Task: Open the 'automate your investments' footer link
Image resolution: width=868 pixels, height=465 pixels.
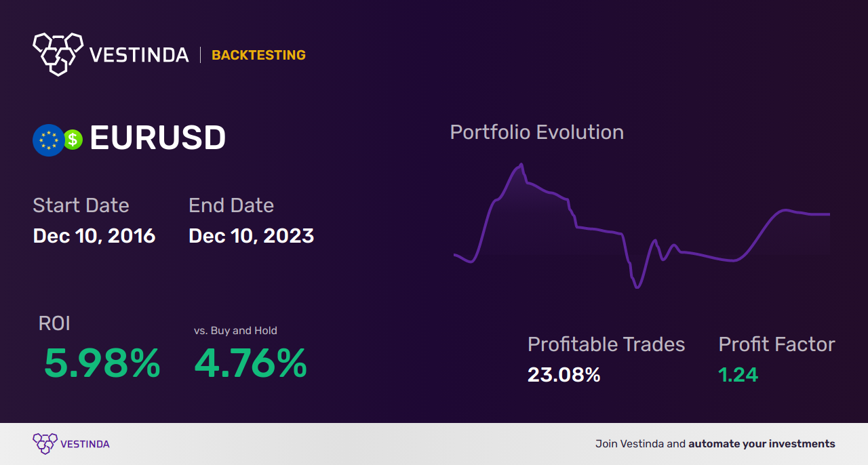Action: [762, 444]
